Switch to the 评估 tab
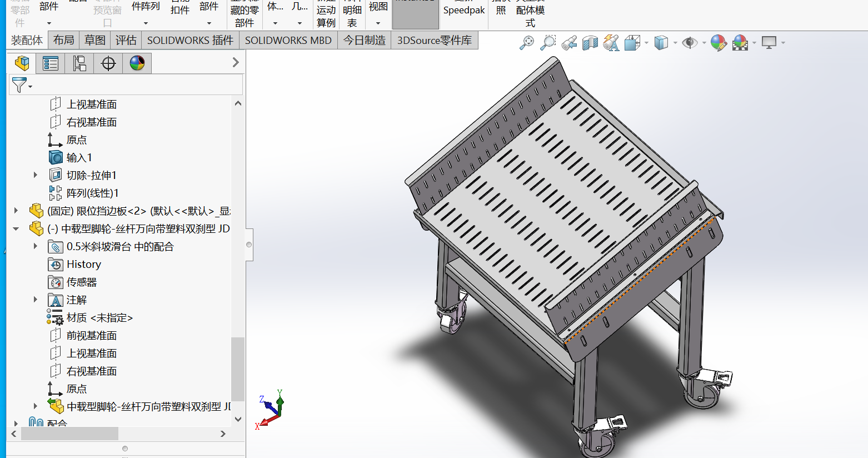This screenshot has width=868, height=458. 126,40
